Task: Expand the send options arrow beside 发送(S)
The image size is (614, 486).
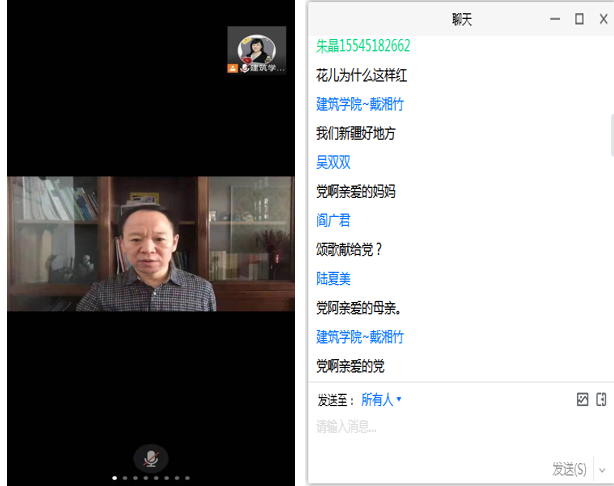Action: coord(601,468)
